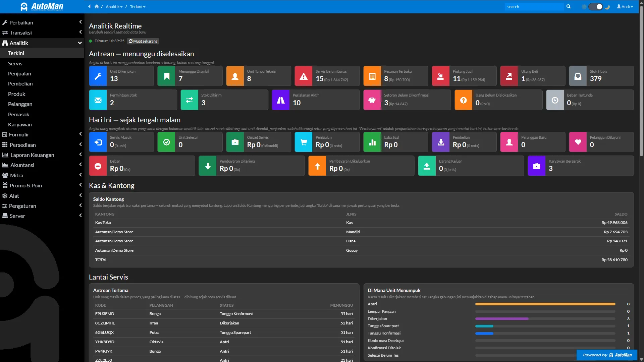Click the search magnifier icon

(569, 7)
